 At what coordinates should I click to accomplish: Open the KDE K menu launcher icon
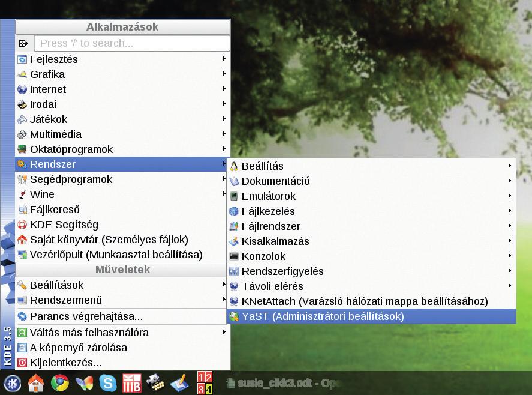pyautogui.click(x=12, y=384)
